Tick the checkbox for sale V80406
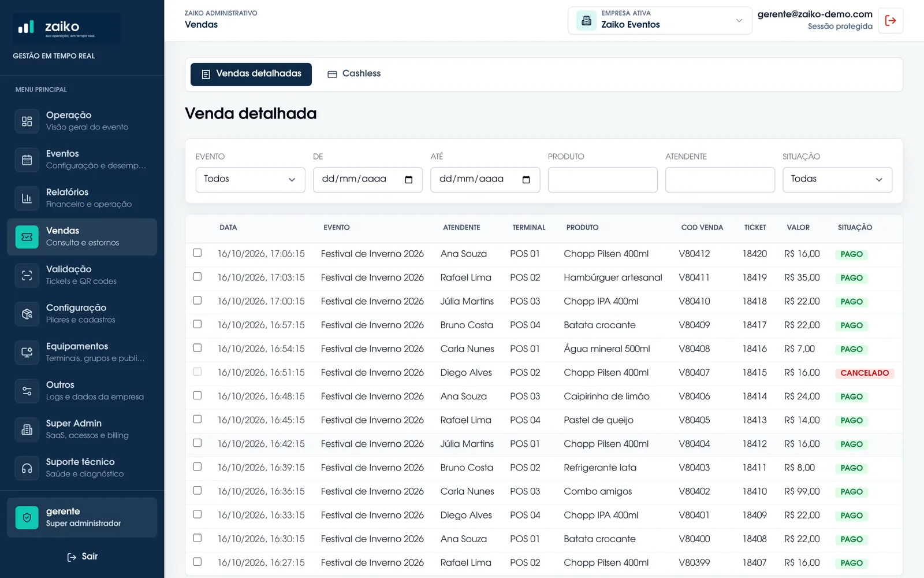 point(198,395)
